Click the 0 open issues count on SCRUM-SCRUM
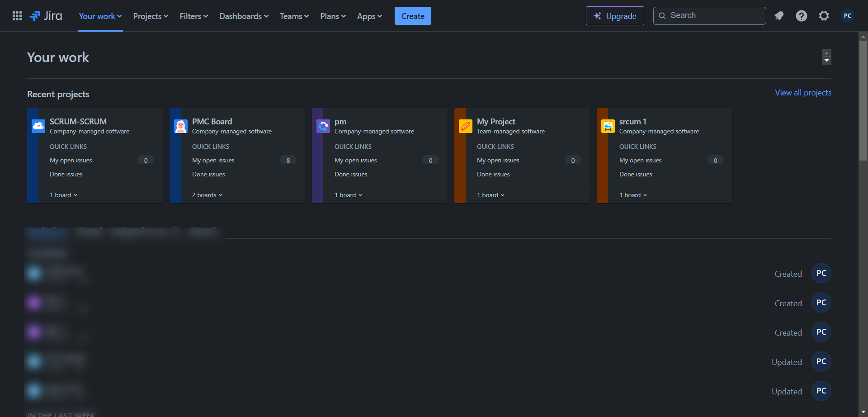This screenshot has height=417, width=868. click(146, 160)
